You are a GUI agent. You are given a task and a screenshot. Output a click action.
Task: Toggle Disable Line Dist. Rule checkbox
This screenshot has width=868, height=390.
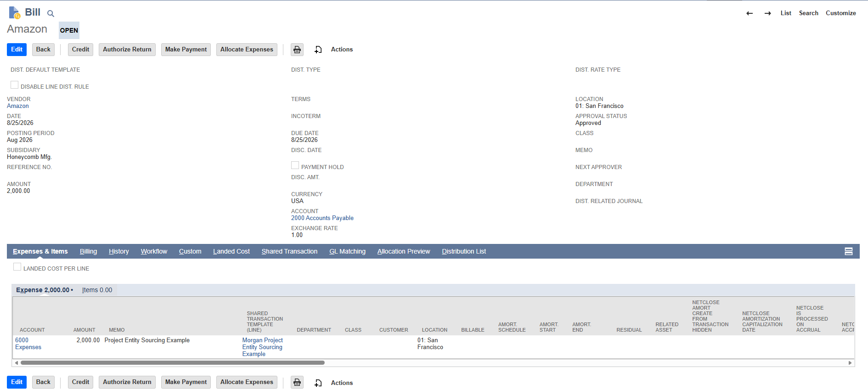(15, 85)
